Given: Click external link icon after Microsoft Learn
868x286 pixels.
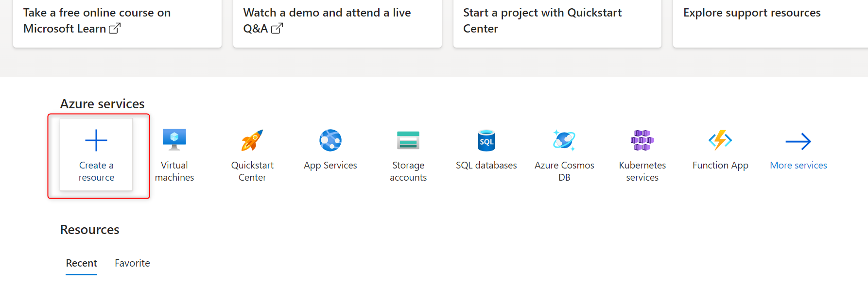Looking at the screenshot, I should coord(115,28).
